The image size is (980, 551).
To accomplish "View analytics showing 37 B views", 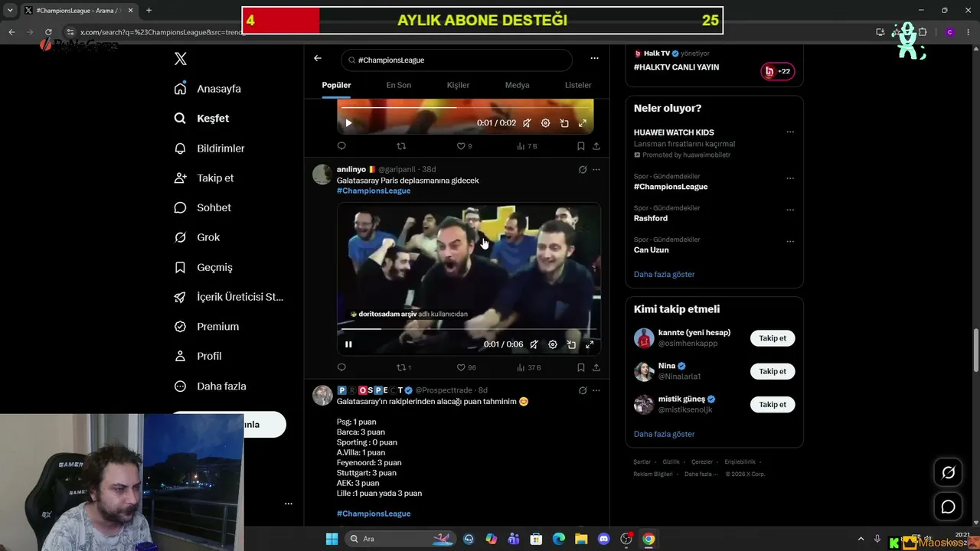I will [x=529, y=367].
